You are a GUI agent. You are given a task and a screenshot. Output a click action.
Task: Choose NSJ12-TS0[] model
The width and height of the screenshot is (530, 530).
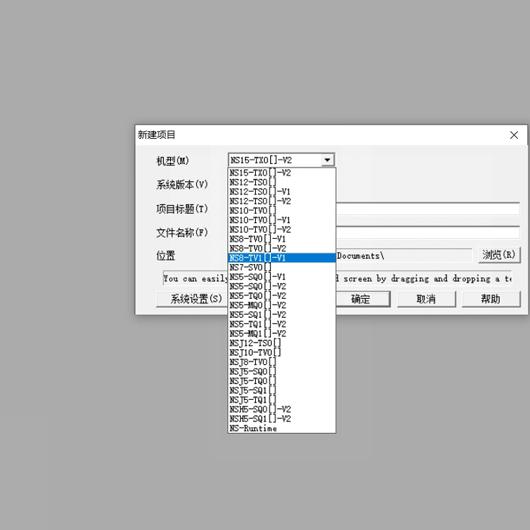[282, 343]
